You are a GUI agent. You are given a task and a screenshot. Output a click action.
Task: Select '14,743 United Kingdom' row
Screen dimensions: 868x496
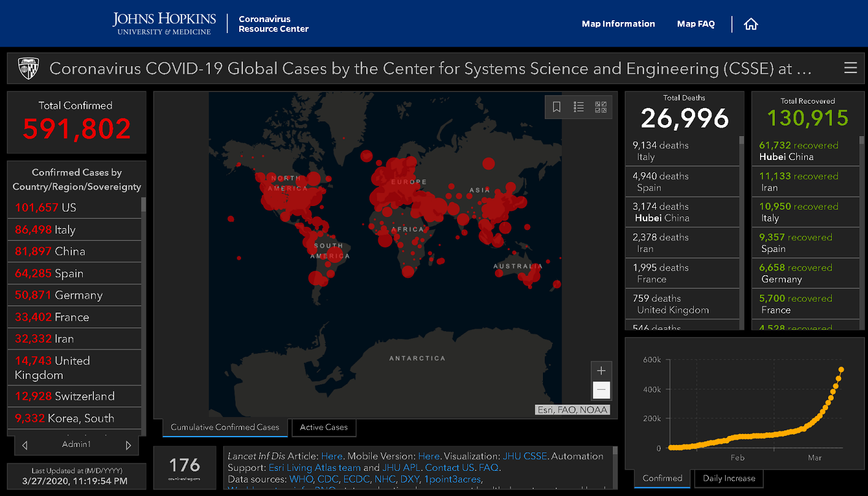click(74, 368)
